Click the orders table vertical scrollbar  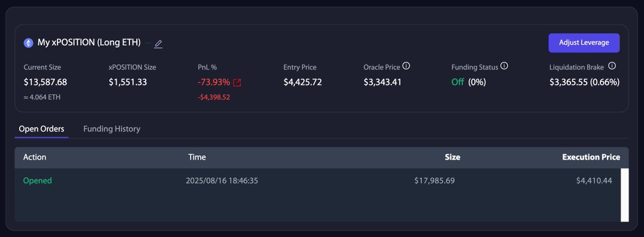coord(625,195)
